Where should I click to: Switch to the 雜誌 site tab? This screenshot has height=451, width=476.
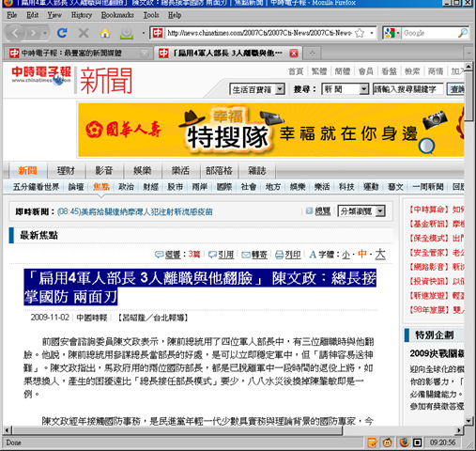(257, 171)
